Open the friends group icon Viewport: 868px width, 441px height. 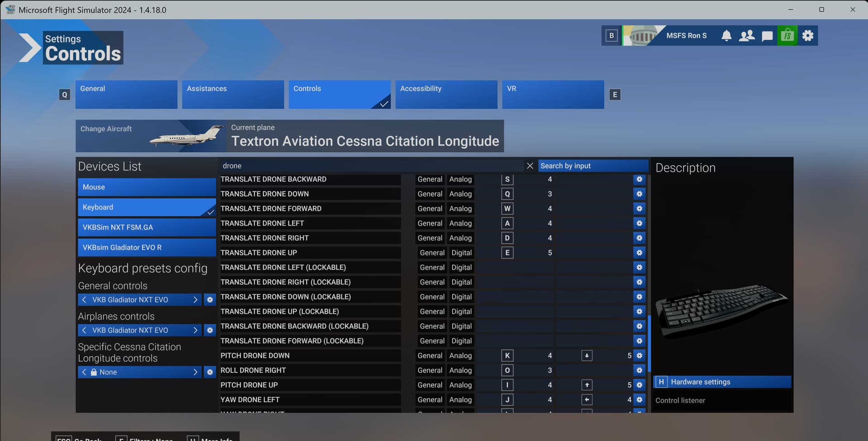[x=746, y=36]
